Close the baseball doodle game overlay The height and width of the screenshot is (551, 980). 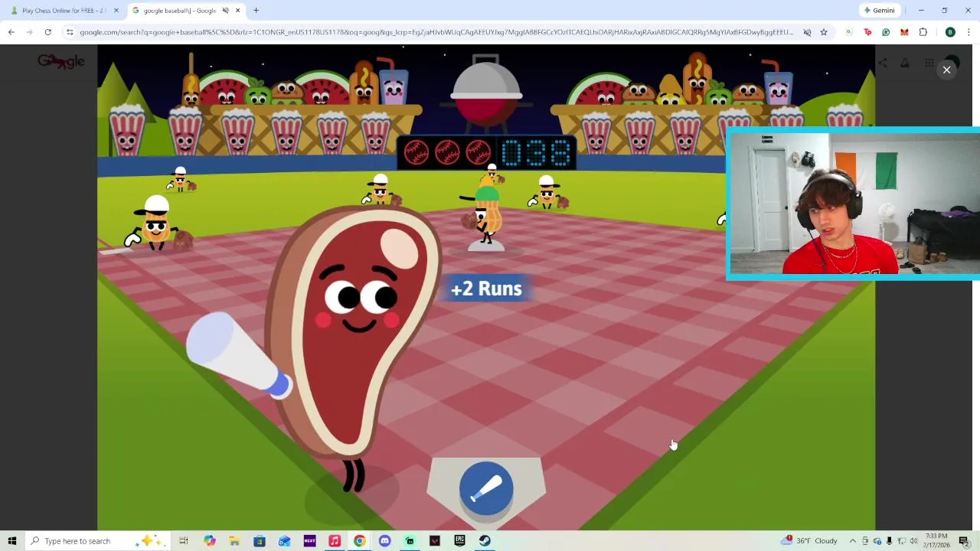coord(946,70)
